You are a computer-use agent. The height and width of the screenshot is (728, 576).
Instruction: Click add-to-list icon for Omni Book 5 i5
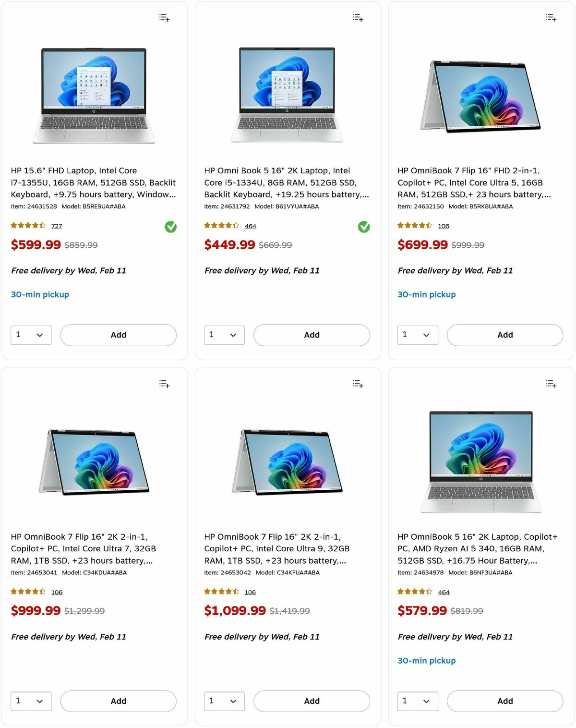click(358, 18)
